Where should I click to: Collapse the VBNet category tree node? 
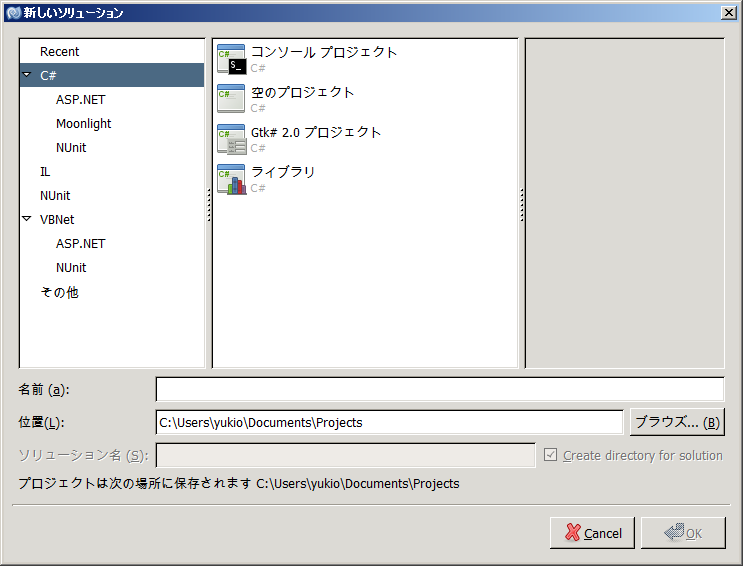tap(27, 219)
